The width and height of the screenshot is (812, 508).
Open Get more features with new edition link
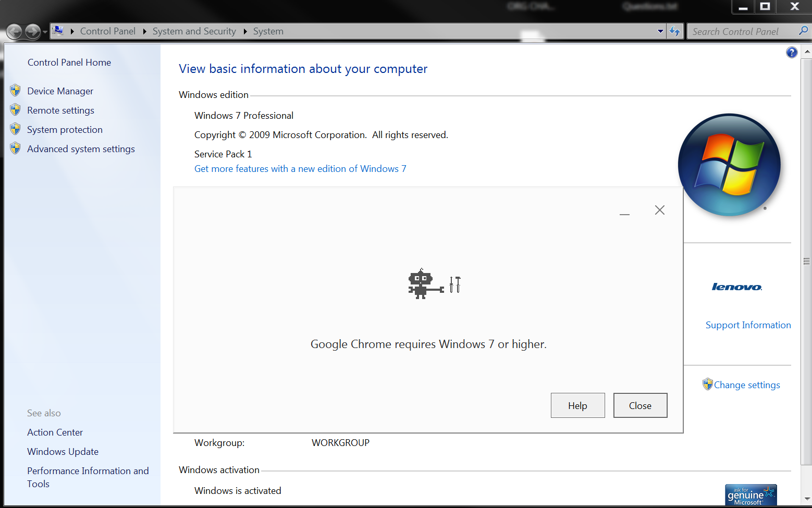pyautogui.click(x=300, y=169)
